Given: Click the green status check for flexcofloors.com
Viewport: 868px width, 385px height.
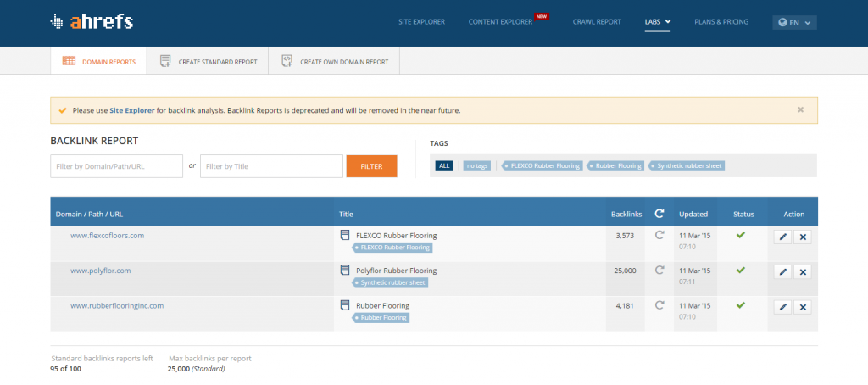Looking at the screenshot, I should [741, 235].
